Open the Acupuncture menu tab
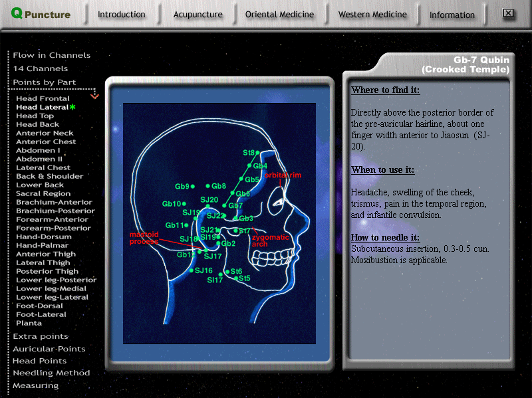The image size is (532, 398). 198,15
